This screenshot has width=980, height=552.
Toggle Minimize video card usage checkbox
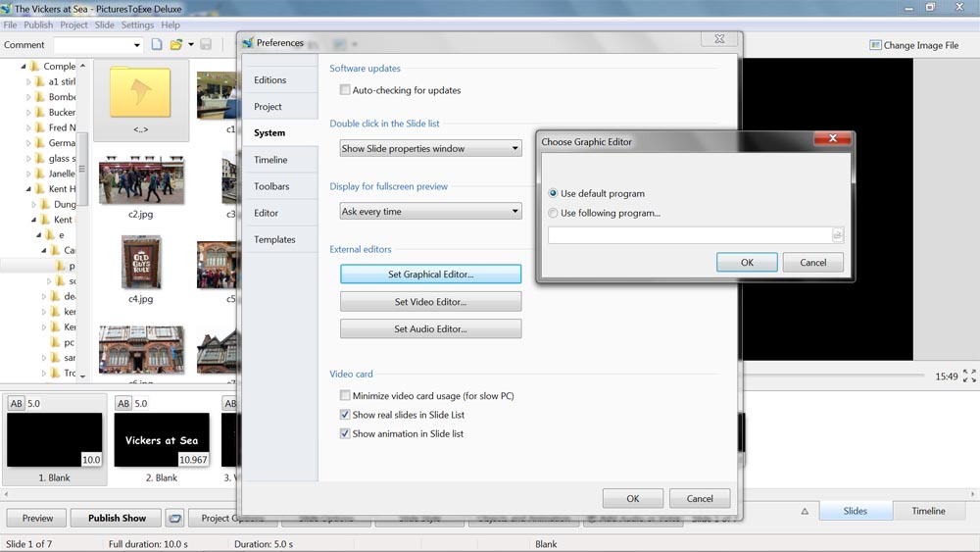345,395
